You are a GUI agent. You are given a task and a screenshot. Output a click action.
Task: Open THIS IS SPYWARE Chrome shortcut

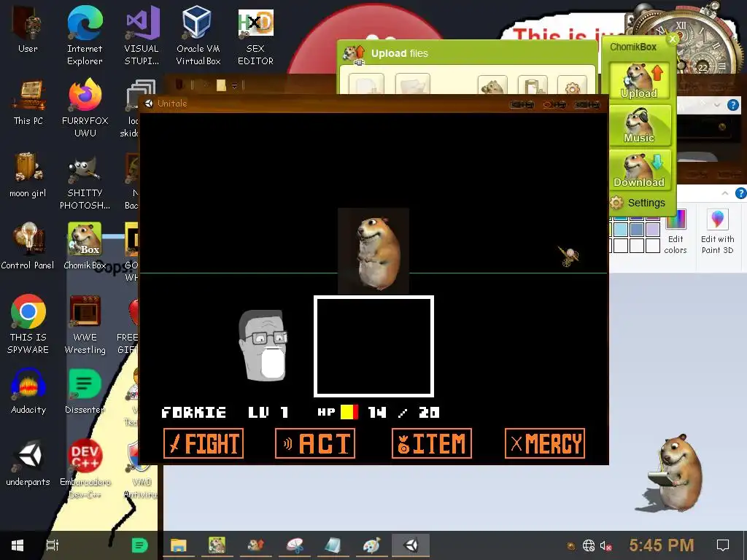28,324
